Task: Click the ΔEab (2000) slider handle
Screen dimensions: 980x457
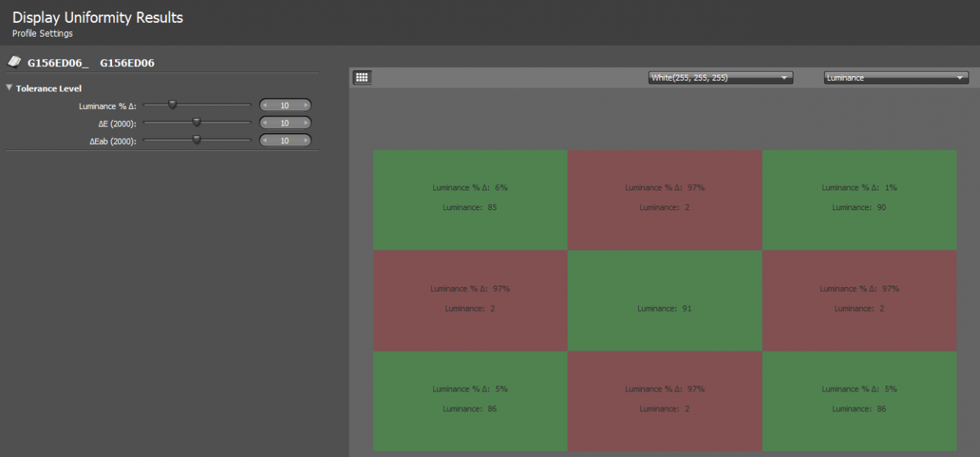Action: (x=196, y=139)
